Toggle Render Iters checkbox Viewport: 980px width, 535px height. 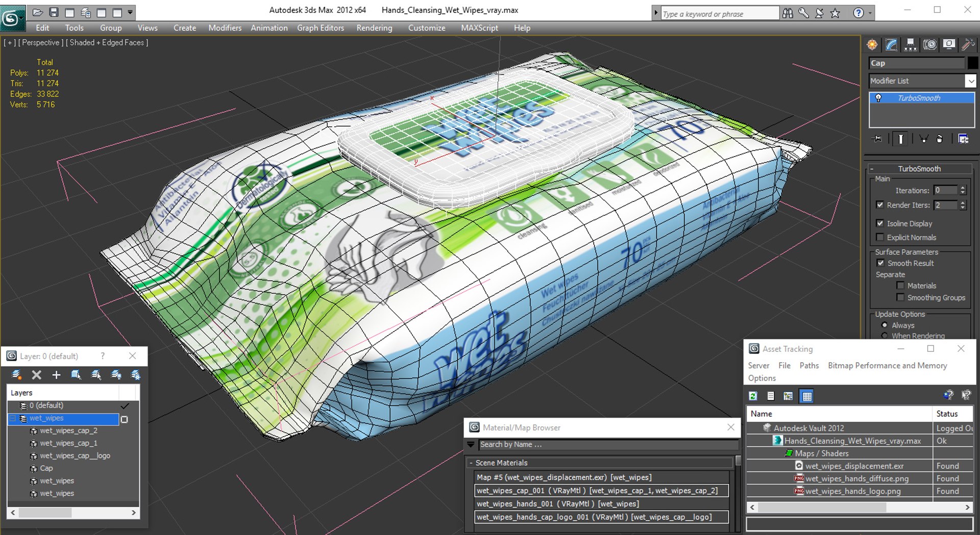click(x=880, y=205)
